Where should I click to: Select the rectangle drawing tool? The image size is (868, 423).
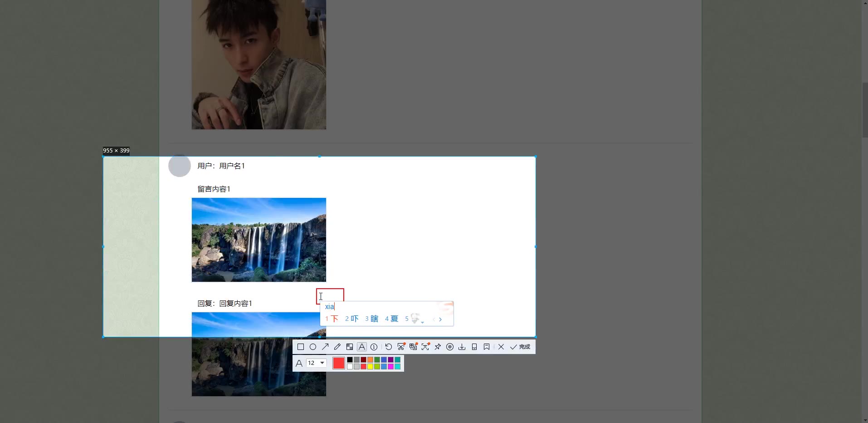(300, 347)
